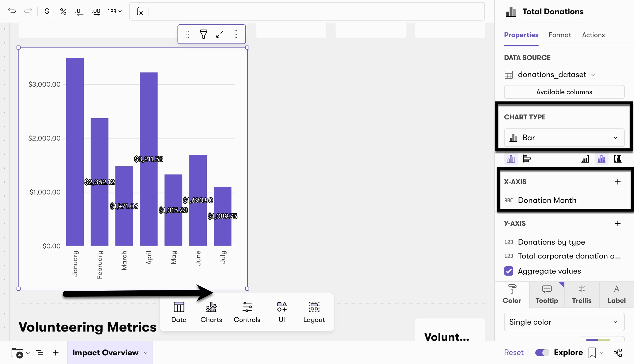Expand the Single color dropdown
The height and width of the screenshot is (364, 634).
(x=564, y=322)
